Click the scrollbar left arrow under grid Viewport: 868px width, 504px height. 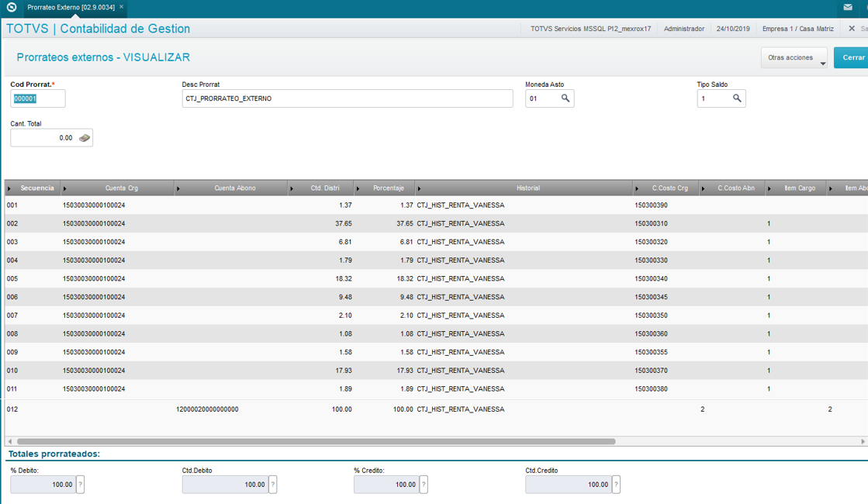click(10, 441)
